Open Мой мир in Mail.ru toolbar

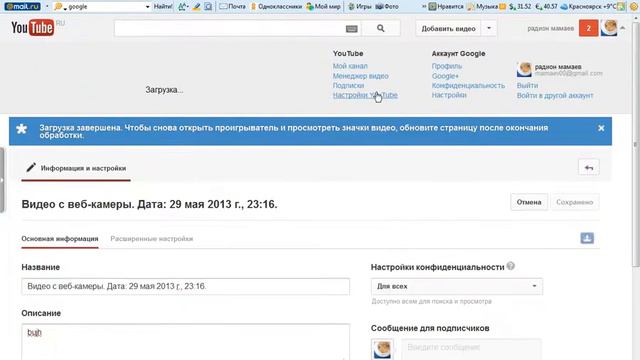point(323,7)
